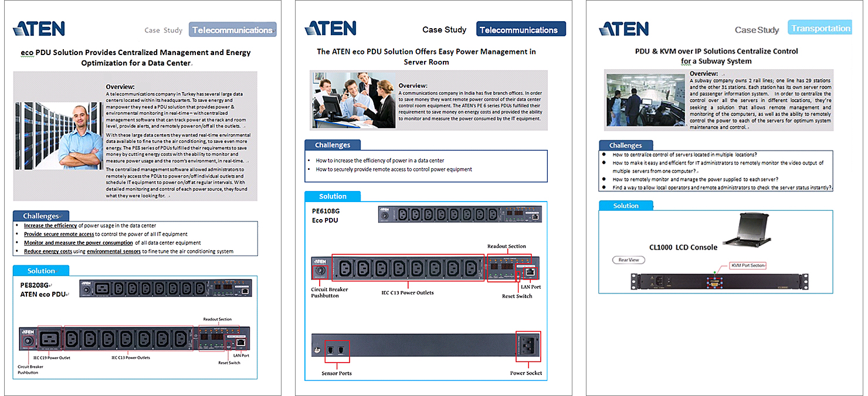Click 'How to securely provide remote access' bullet
Viewport: 868px width, 396px height.
394,169
